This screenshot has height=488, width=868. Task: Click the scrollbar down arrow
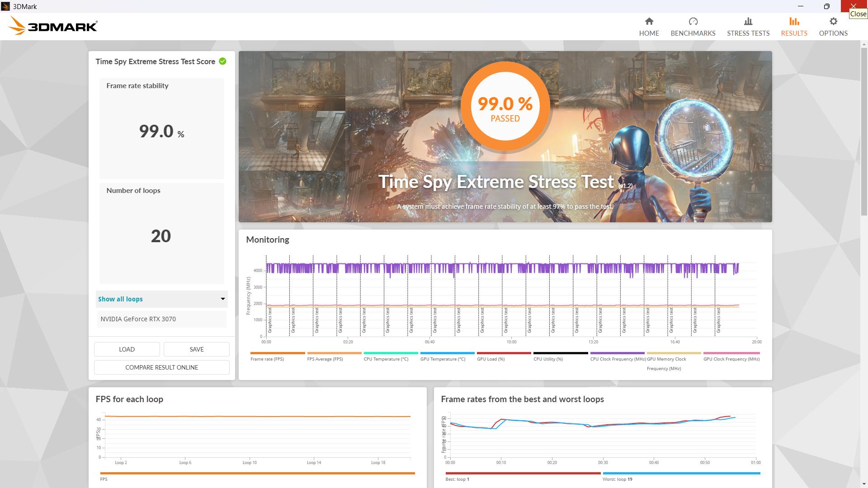[x=864, y=484]
